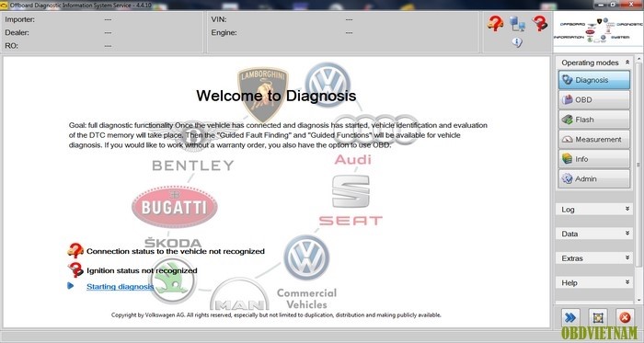Click the red cancel icon at bottom right

point(625,317)
